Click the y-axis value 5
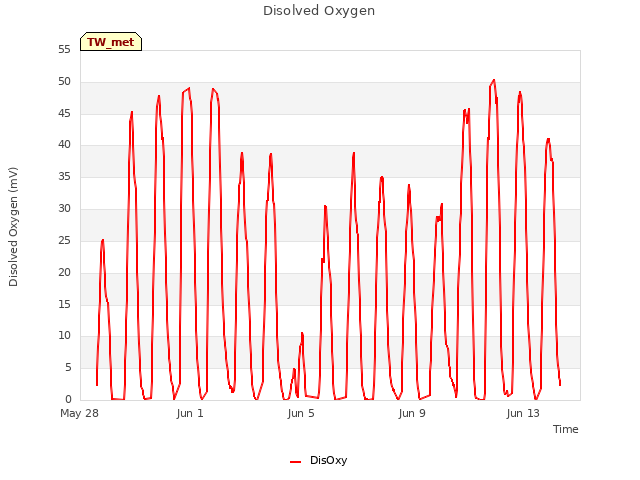 coord(68,368)
